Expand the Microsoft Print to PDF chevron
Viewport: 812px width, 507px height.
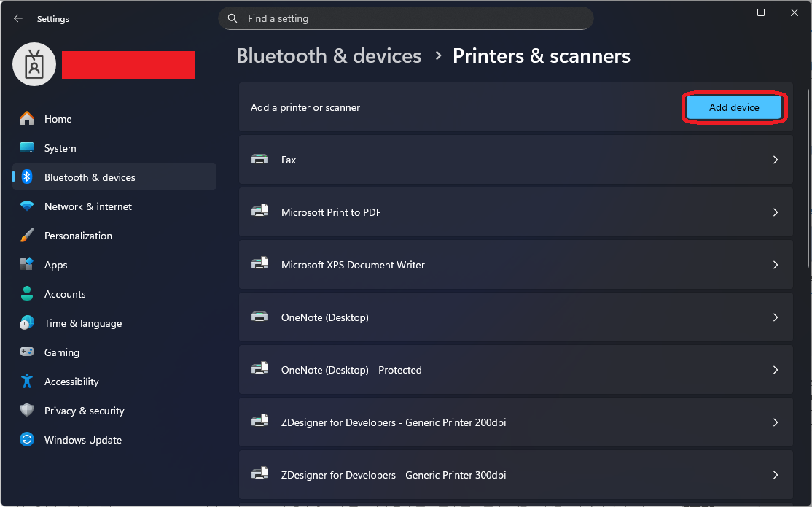coord(776,212)
